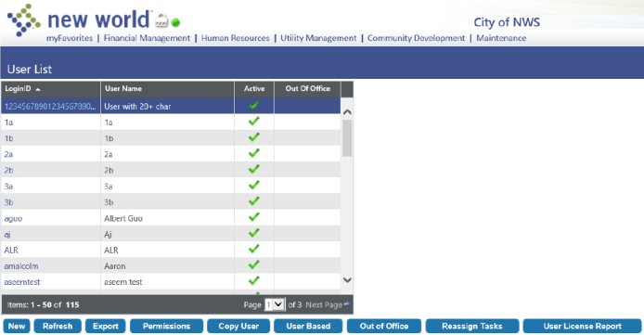This screenshot has height=335, width=644.
Task: Click the LoginID sort arrow
Action: coord(38,89)
